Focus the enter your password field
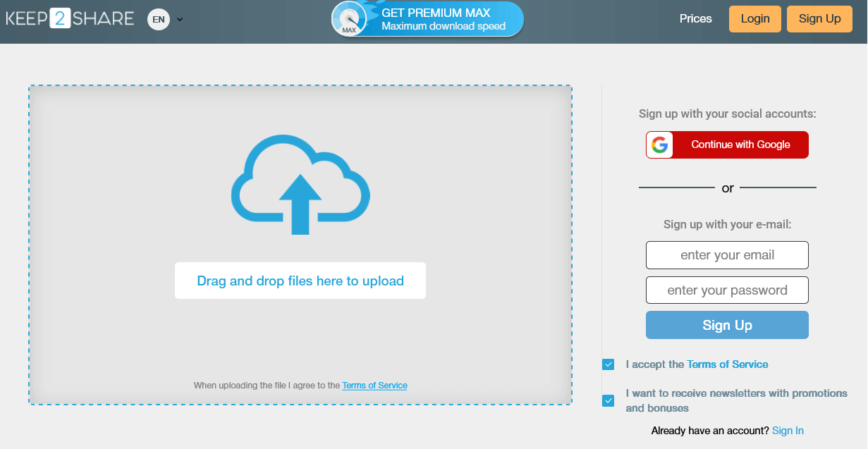 click(x=727, y=290)
